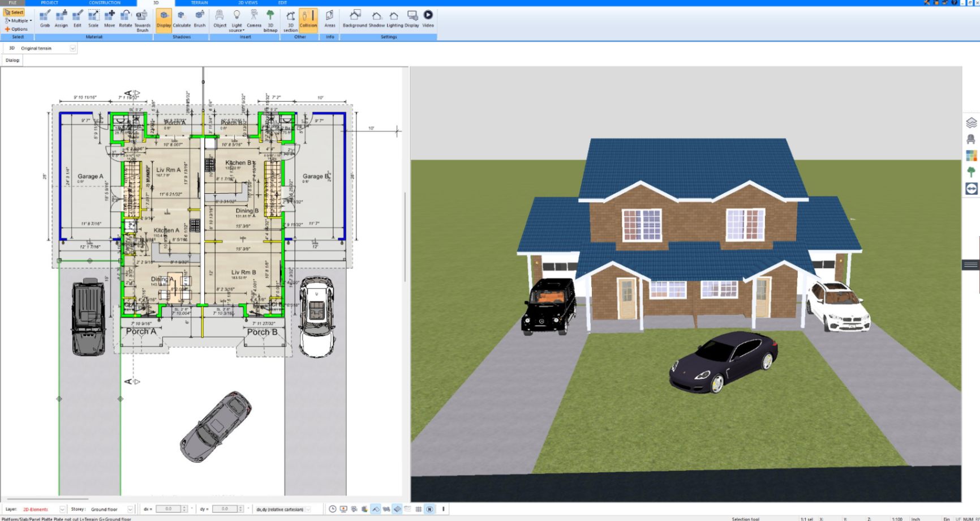Screen dimensions: 980x521
Task: Click the dy input field
Action: coord(225,509)
